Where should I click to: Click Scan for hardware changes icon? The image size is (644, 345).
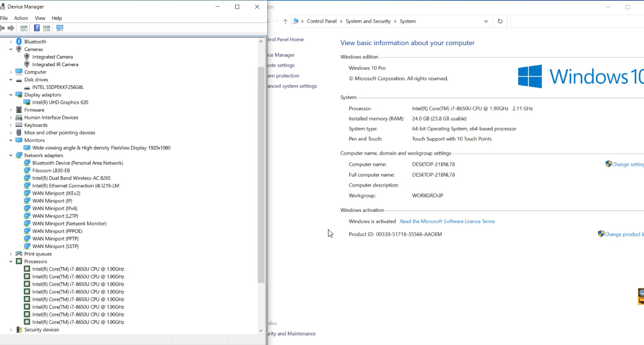tap(60, 28)
